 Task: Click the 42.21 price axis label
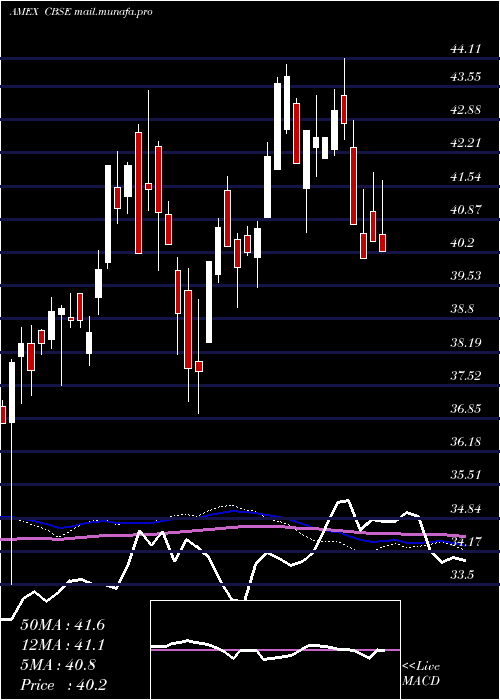[466, 143]
